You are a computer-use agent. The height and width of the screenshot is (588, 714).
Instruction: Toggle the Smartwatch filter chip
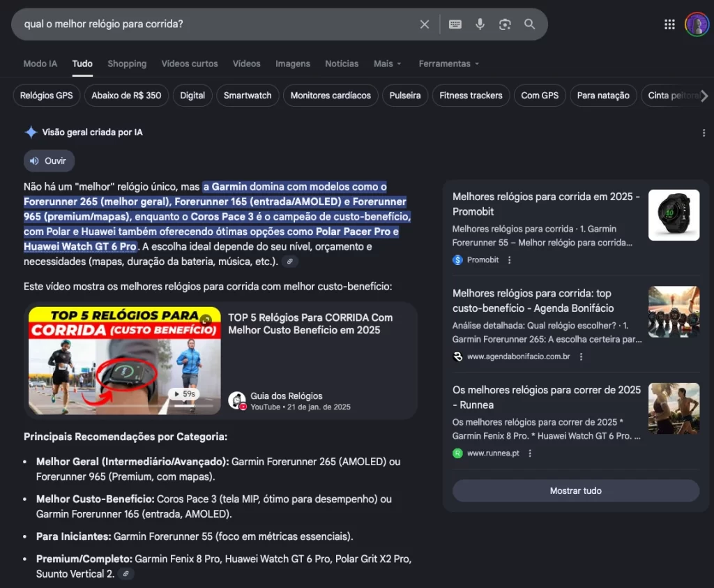248,96
